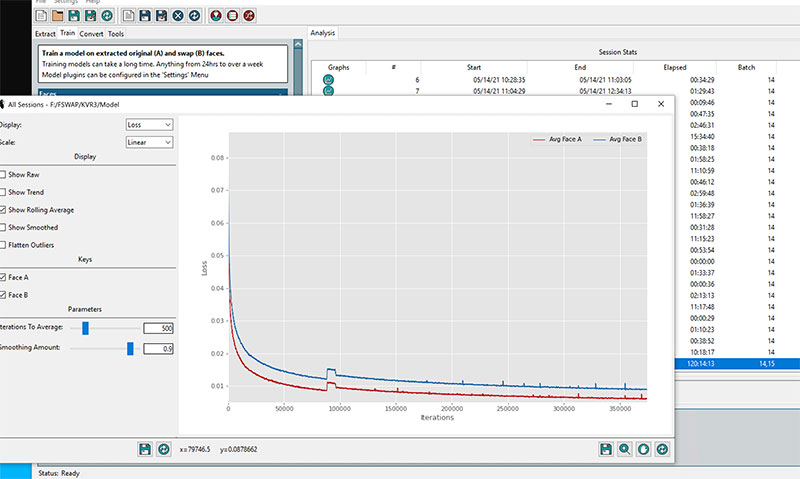Click the Elapsed column header
This screenshot has width=800, height=479.
(x=675, y=67)
